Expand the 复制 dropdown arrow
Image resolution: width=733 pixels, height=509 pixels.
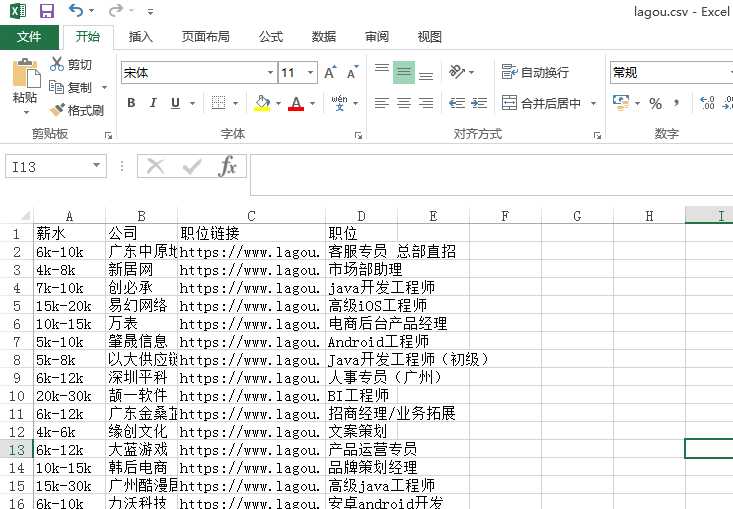tap(105, 87)
